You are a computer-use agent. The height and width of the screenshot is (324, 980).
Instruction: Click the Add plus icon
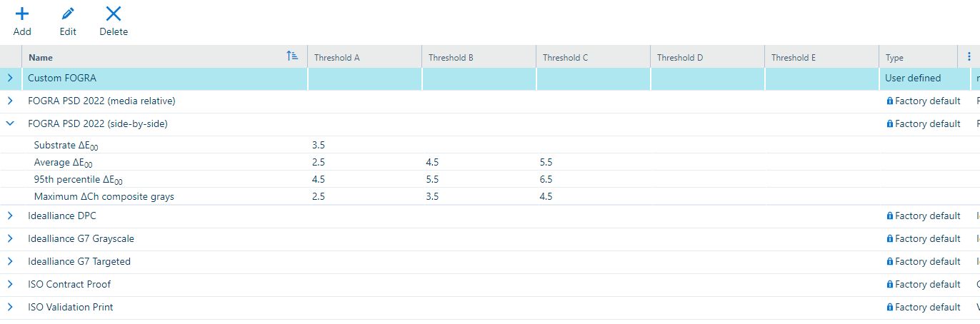pos(22,14)
